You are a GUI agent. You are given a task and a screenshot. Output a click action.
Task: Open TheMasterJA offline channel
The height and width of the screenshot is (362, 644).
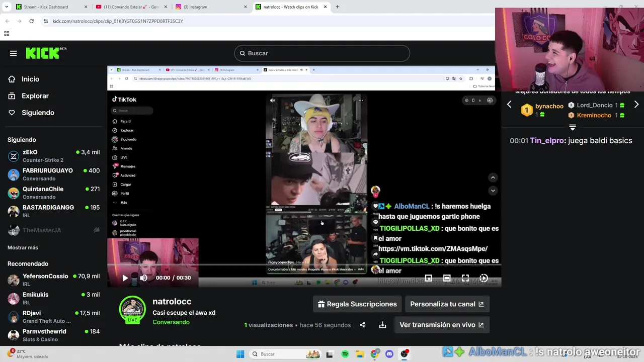coord(54,230)
